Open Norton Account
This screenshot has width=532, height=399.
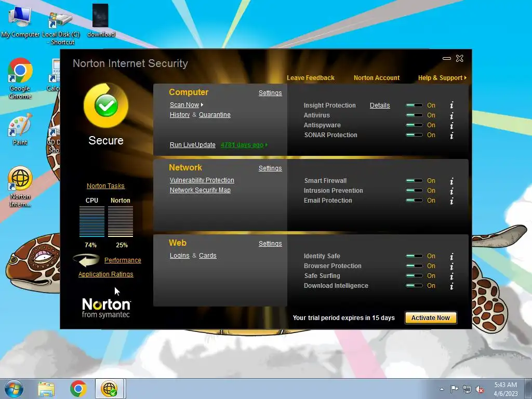[377, 78]
